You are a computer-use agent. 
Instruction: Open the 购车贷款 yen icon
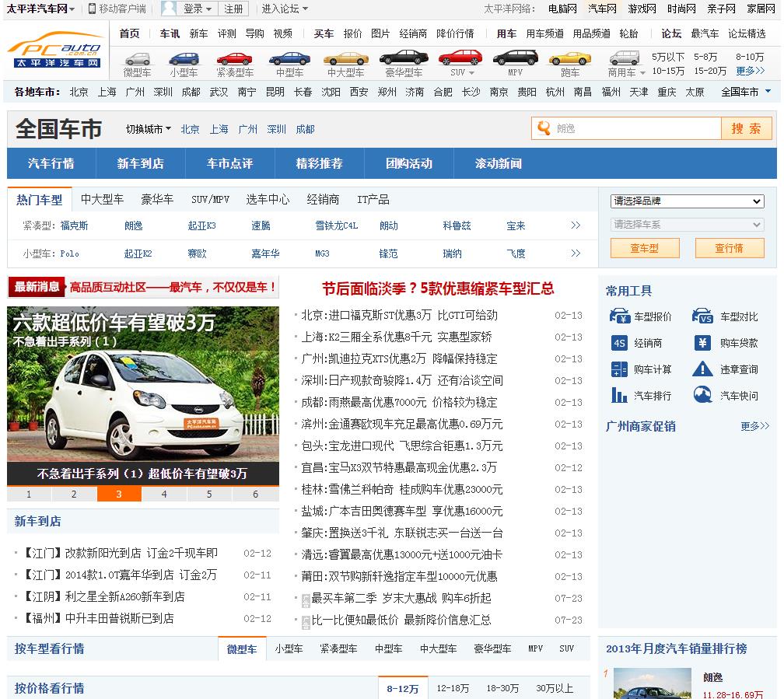click(702, 342)
